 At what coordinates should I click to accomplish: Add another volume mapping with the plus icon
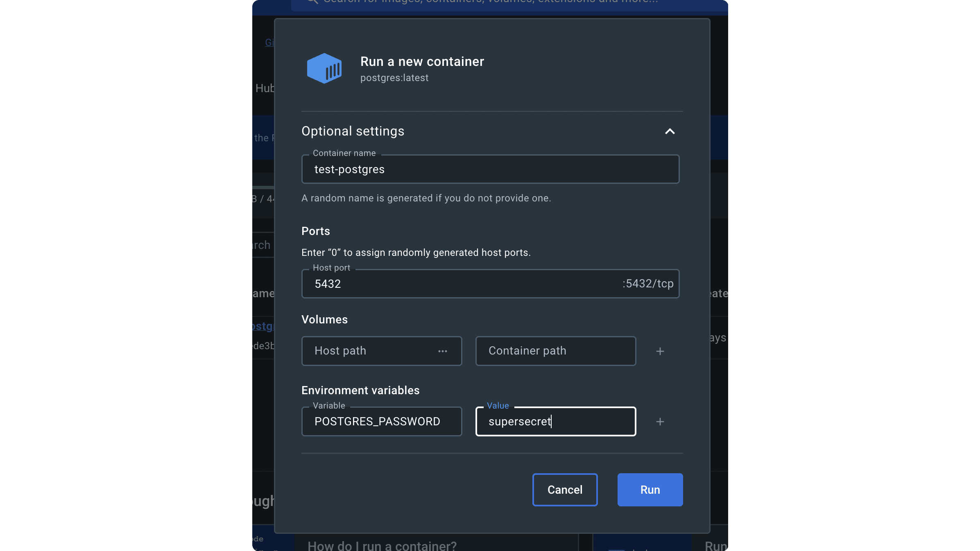(660, 351)
